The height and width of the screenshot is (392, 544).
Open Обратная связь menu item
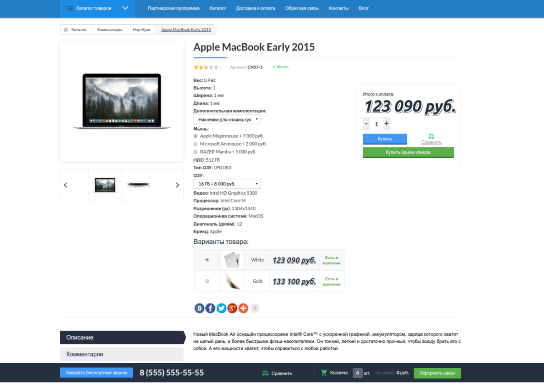(302, 8)
